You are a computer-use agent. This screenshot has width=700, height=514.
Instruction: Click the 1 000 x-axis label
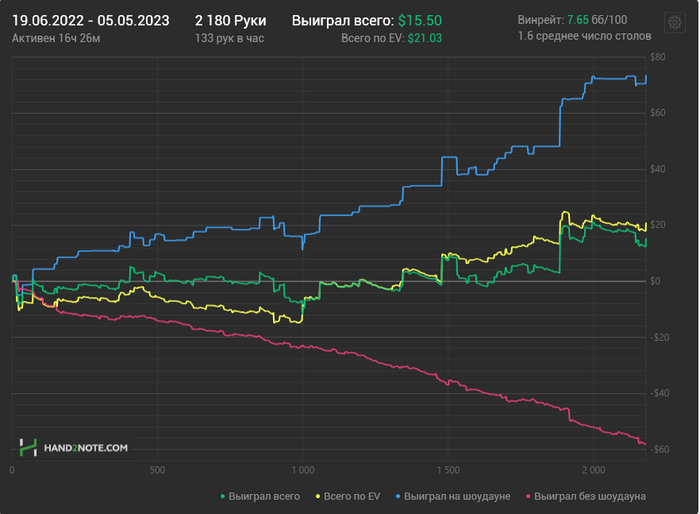(x=303, y=470)
